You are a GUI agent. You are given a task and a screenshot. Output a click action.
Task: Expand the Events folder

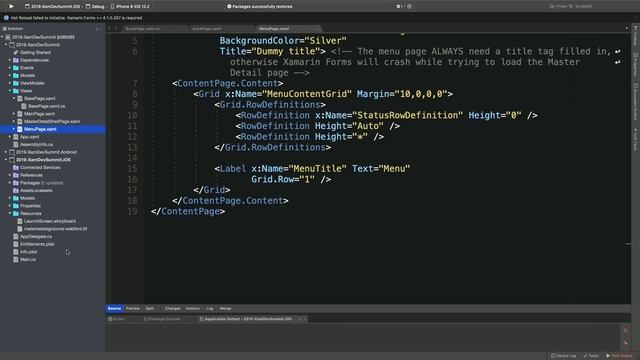point(10,68)
